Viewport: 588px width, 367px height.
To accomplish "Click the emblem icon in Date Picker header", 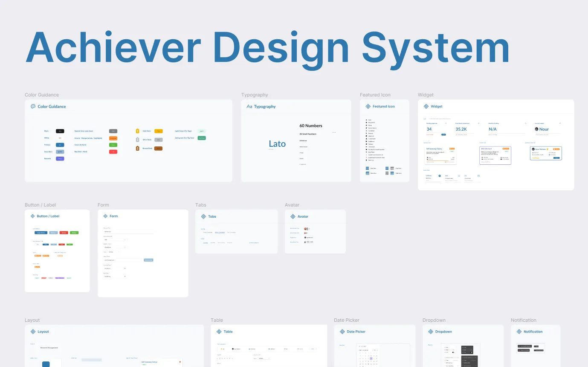I will pyautogui.click(x=342, y=332).
